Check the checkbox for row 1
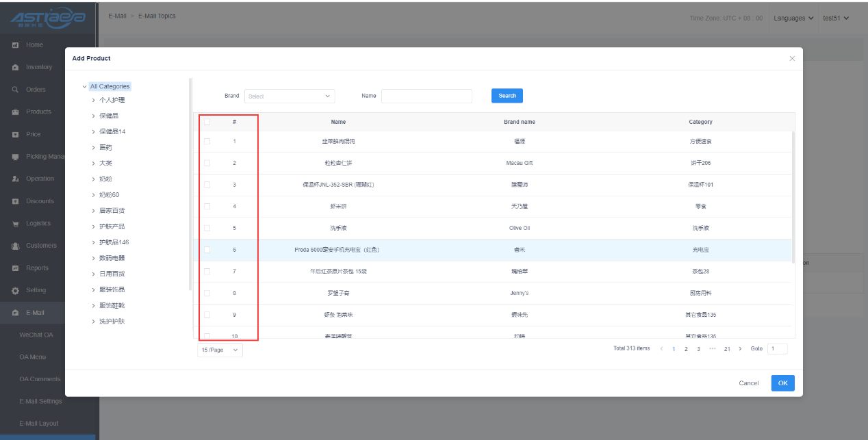Image resolution: width=868 pixels, height=440 pixels. [x=207, y=142]
